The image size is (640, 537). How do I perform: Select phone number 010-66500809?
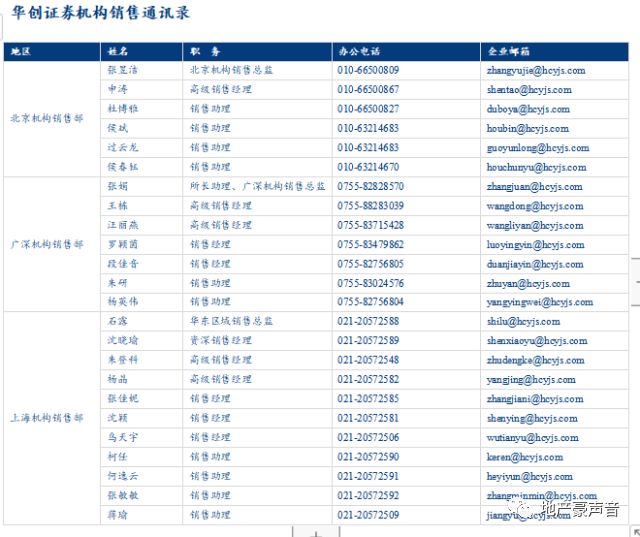pos(368,70)
